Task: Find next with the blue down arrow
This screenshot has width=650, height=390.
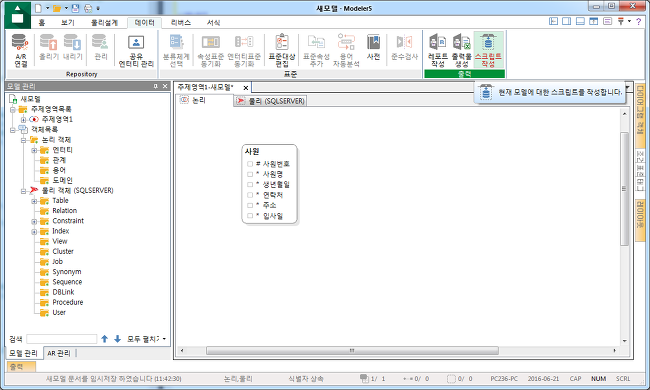Action: click(x=117, y=339)
